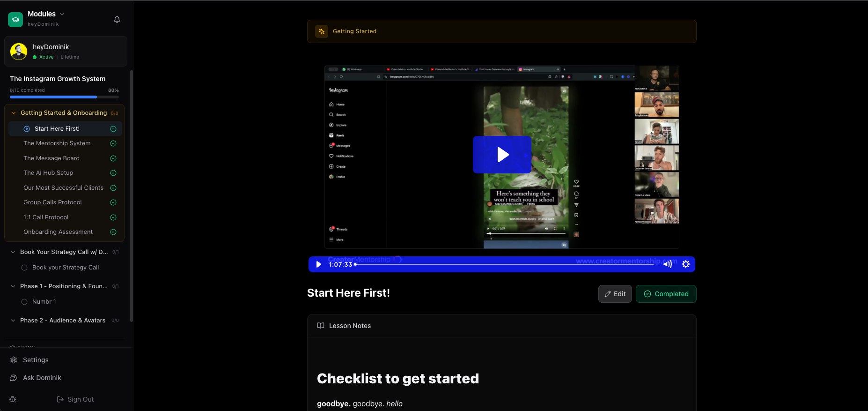Open the notifications bell
This screenshot has width=868, height=411.
[117, 19]
